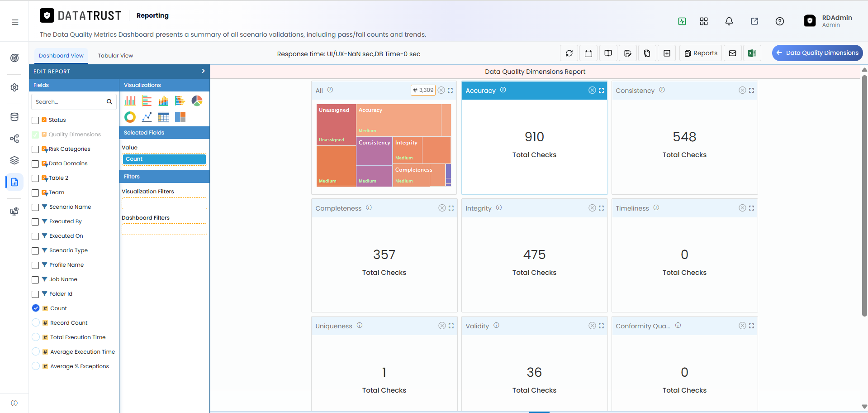This screenshot has width=868, height=413.
Task: Maximize the Consistency card
Action: [751, 90]
